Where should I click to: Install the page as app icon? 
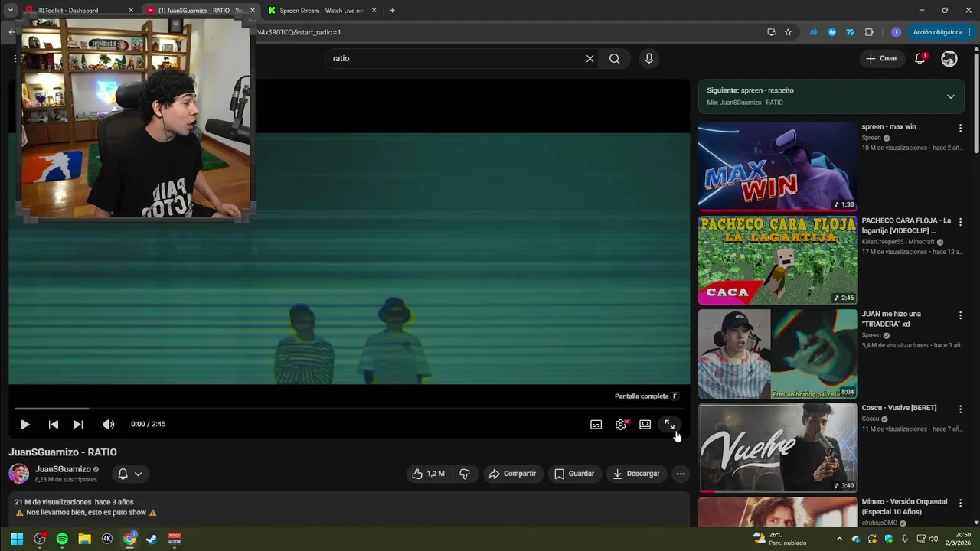tap(771, 32)
